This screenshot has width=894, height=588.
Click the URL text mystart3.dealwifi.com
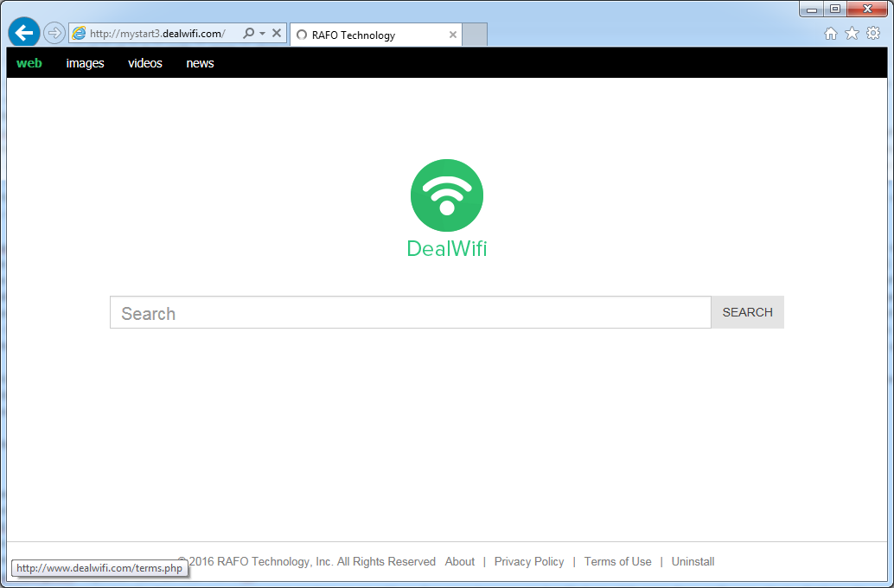click(157, 34)
